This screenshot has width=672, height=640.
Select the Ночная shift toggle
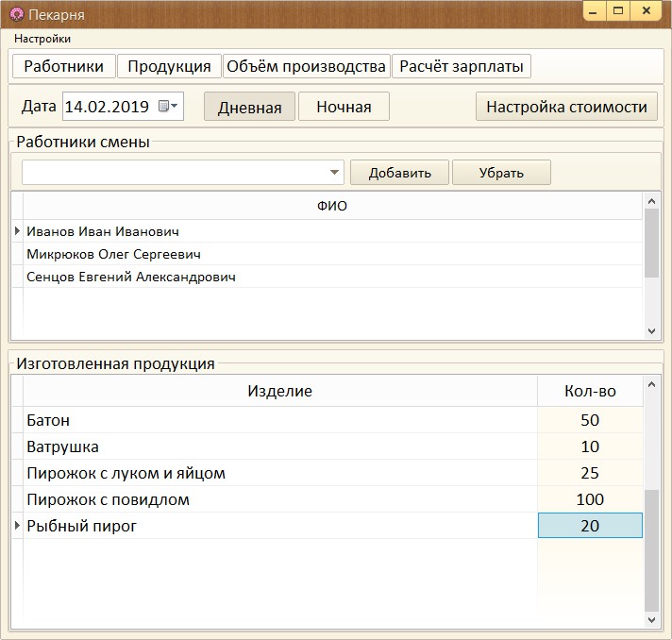click(x=344, y=107)
